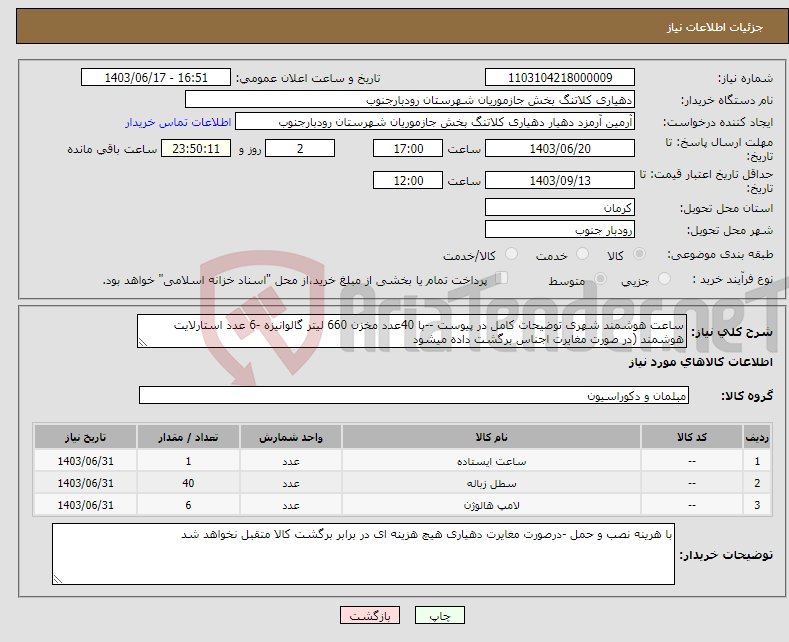Viewport: 789px width, 642px height.
Task: Click the validity time field 12:00
Action: tap(408, 180)
